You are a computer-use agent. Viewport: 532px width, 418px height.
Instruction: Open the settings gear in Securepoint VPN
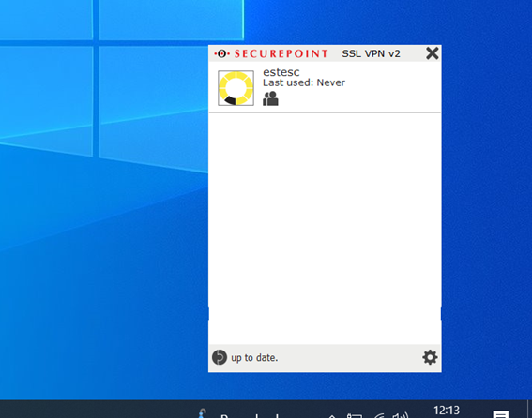click(x=430, y=357)
